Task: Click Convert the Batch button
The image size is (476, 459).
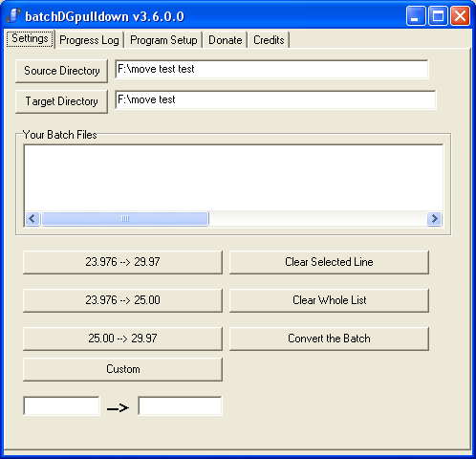Action: pos(329,339)
